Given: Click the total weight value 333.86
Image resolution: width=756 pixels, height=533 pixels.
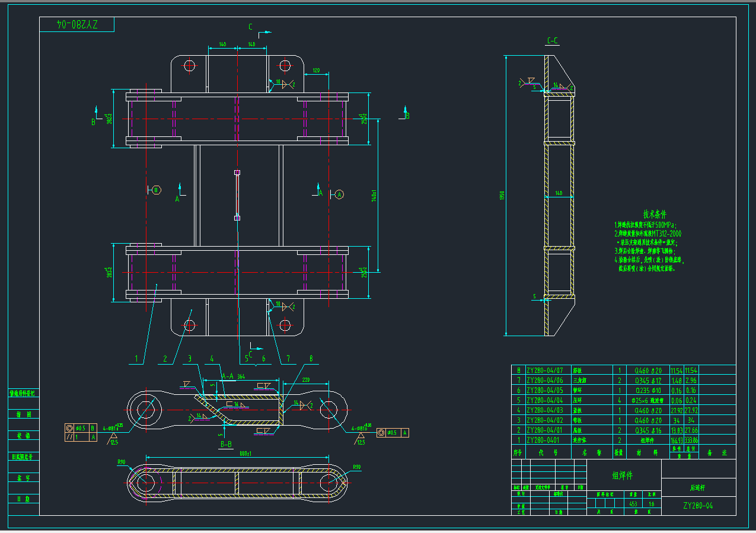Looking at the screenshot, I should [691, 441].
